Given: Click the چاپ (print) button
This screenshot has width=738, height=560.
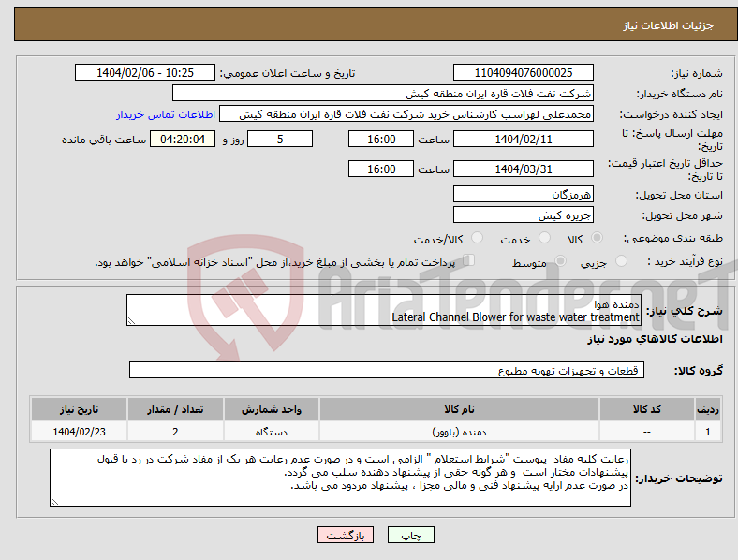Looking at the screenshot, I should coord(410,535).
